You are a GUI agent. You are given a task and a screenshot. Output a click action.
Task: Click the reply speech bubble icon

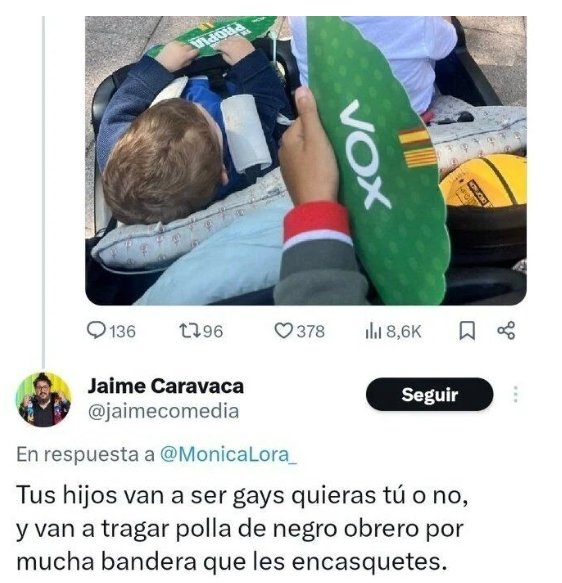pyautogui.click(x=96, y=331)
